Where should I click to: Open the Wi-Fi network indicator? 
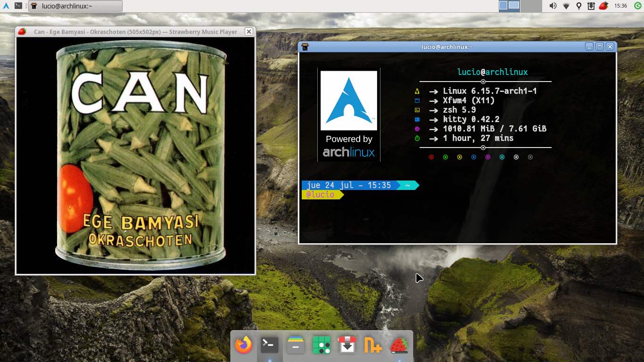coord(566,6)
